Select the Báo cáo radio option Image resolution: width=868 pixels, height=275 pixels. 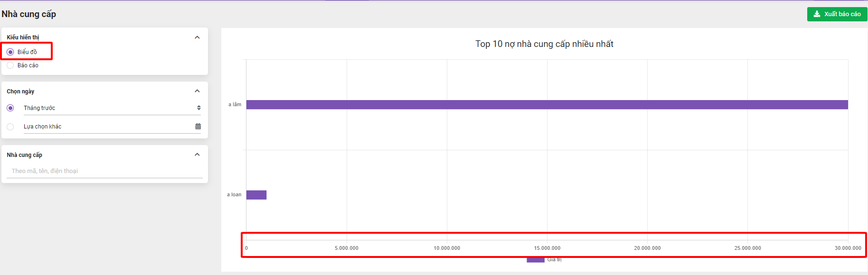(x=10, y=65)
